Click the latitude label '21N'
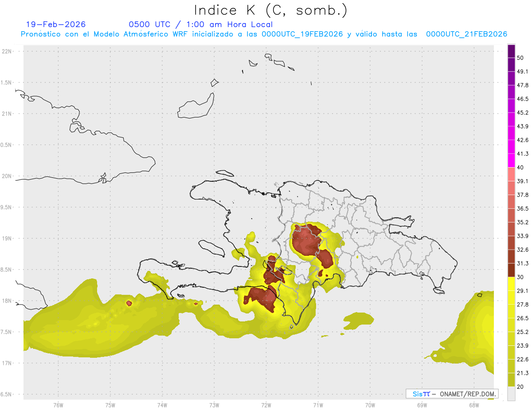 click(7, 114)
